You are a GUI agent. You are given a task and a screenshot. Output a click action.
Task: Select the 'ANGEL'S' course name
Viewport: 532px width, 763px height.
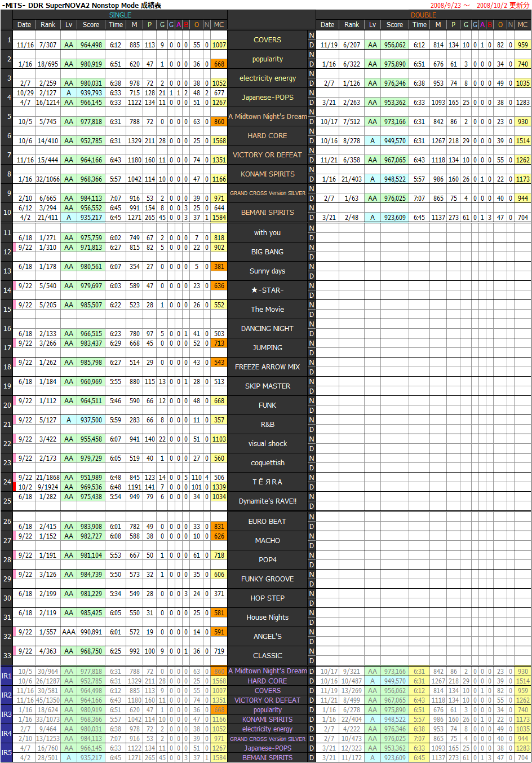point(267,637)
